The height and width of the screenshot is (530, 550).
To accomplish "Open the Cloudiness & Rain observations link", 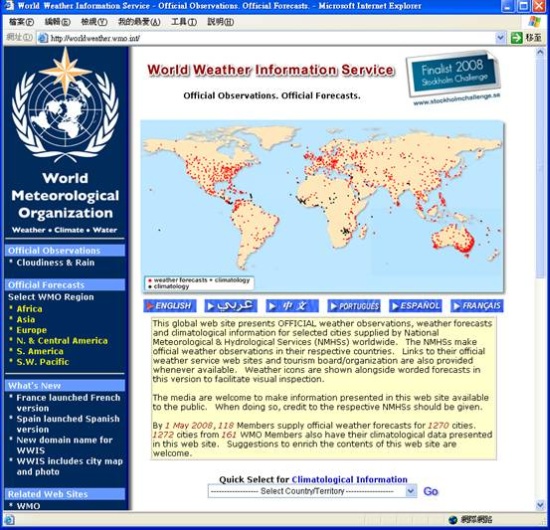I will [x=55, y=263].
